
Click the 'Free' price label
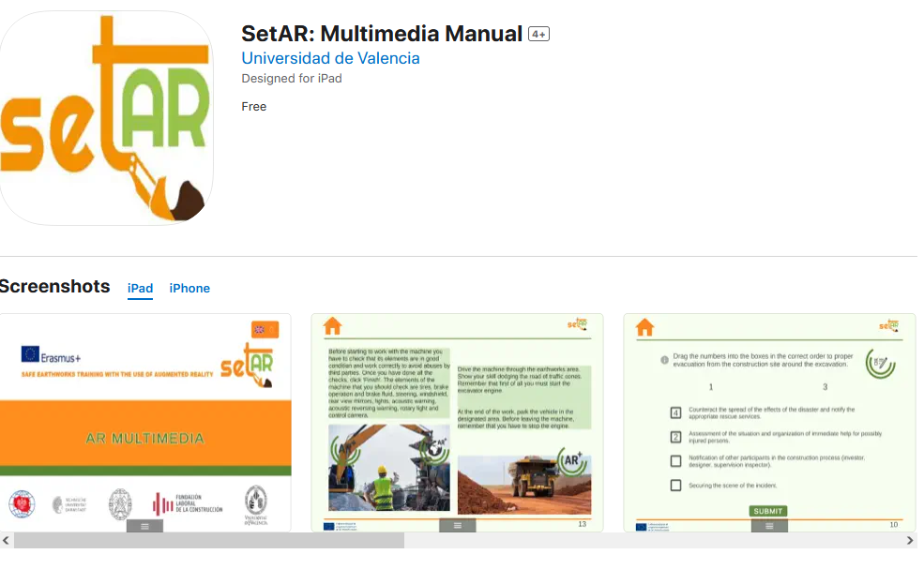point(254,107)
